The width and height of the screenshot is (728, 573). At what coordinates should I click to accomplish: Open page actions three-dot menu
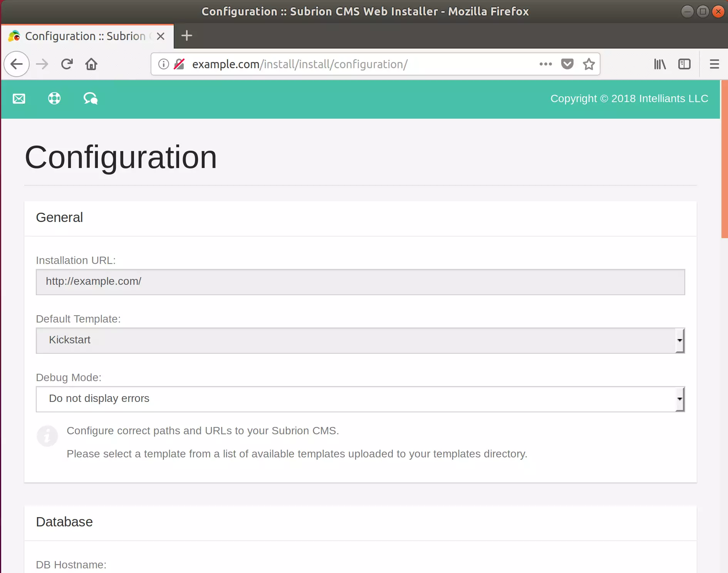tap(545, 64)
